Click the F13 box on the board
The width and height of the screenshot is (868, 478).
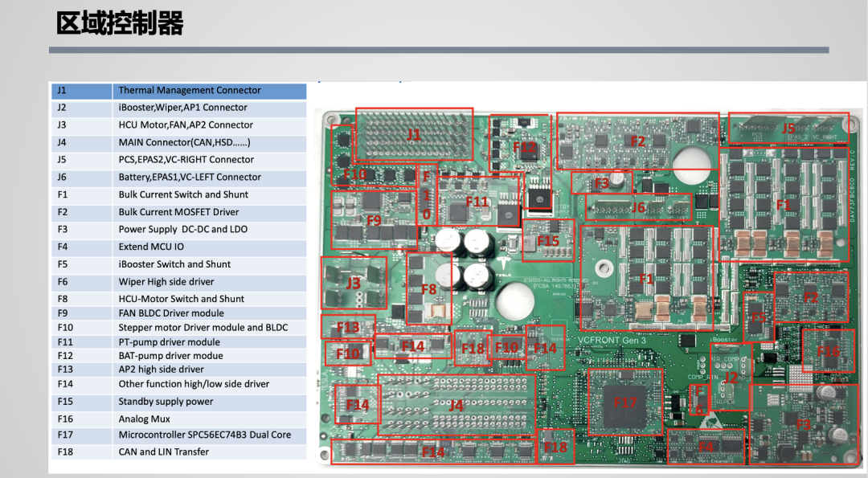pyautogui.click(x=347, y=327)
